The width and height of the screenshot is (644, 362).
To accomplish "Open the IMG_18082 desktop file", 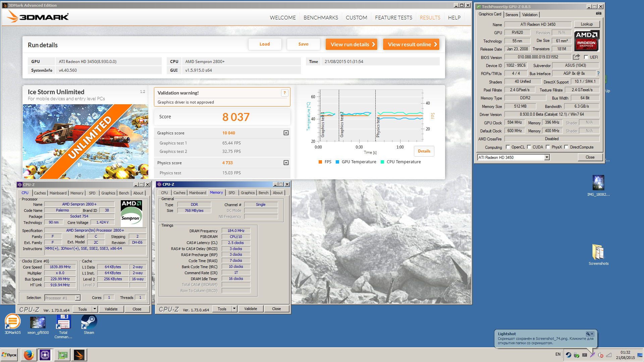I will [598, 186].
